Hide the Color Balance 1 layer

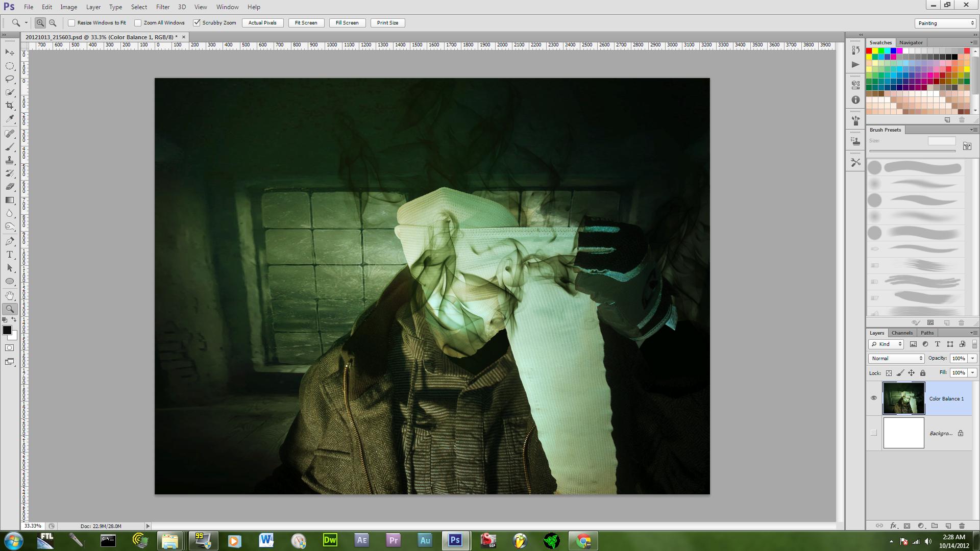(873, 398)
